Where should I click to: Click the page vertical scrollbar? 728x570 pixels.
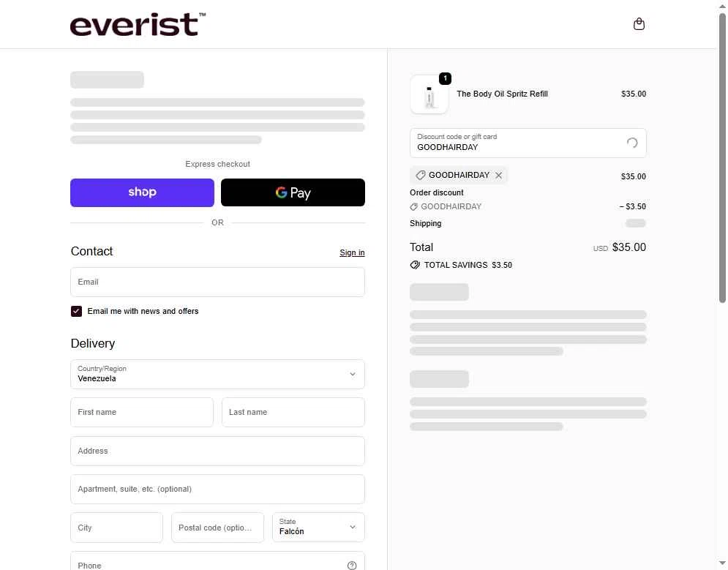click(722, 158)
